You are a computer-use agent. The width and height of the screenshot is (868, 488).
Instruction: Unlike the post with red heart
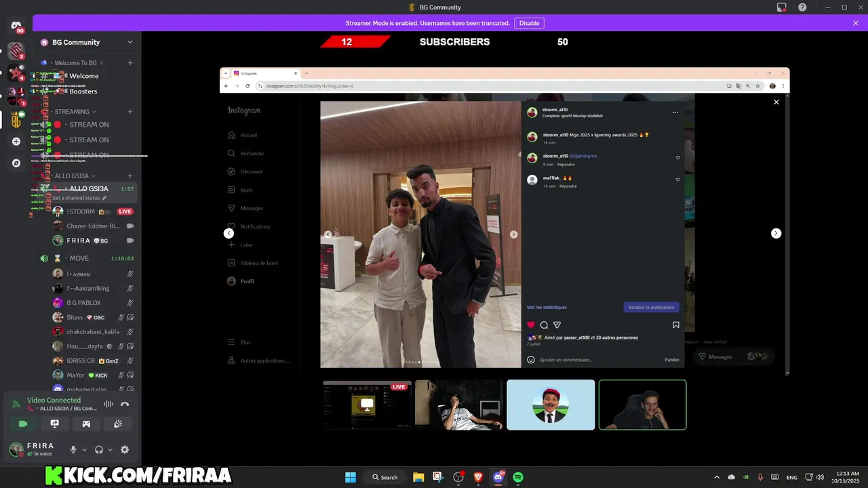pos(531,325)
